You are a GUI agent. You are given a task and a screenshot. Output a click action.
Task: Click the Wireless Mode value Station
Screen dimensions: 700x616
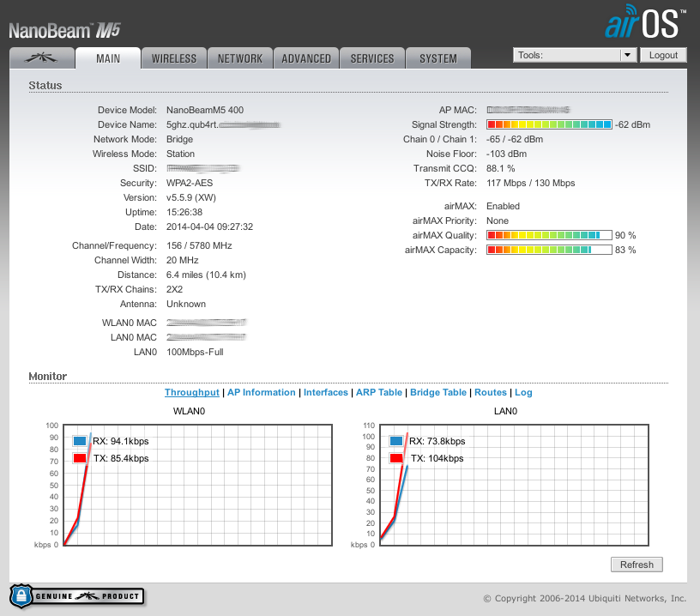pyautogui.click(x=180, y=154)
